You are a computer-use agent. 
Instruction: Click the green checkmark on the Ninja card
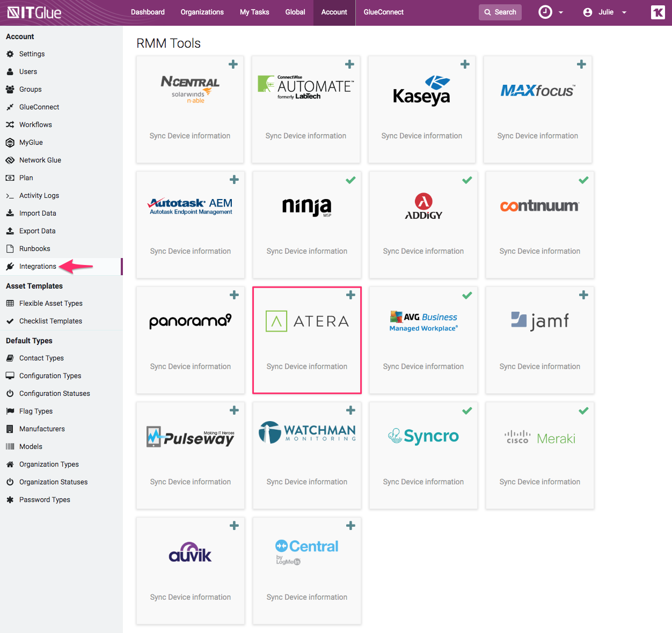[350, 180]
